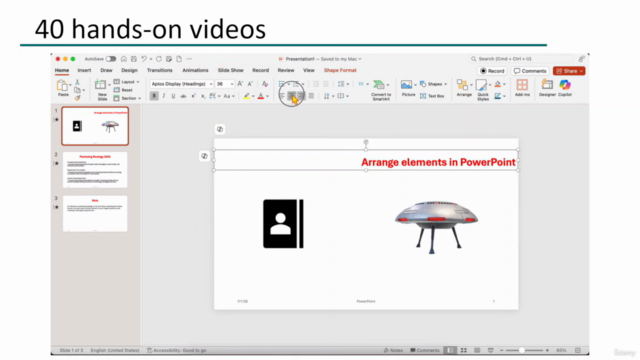
Task: Click the red Share button
Action: click(x=569, y=71)
